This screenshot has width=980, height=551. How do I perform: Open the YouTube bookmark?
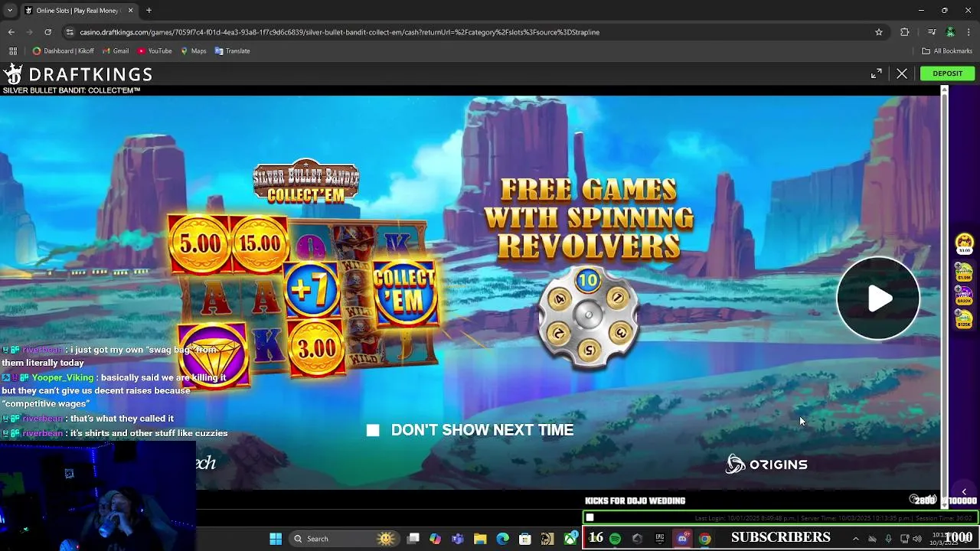(155, 51)
